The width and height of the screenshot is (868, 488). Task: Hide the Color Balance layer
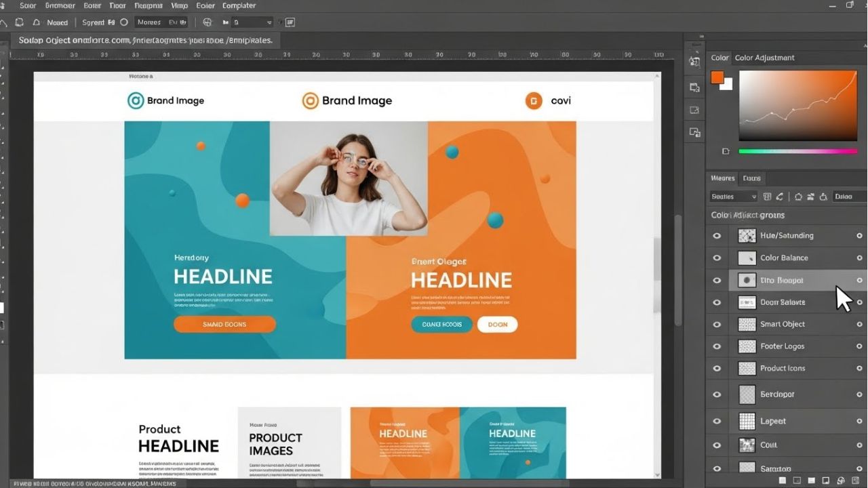click(717, 258)
